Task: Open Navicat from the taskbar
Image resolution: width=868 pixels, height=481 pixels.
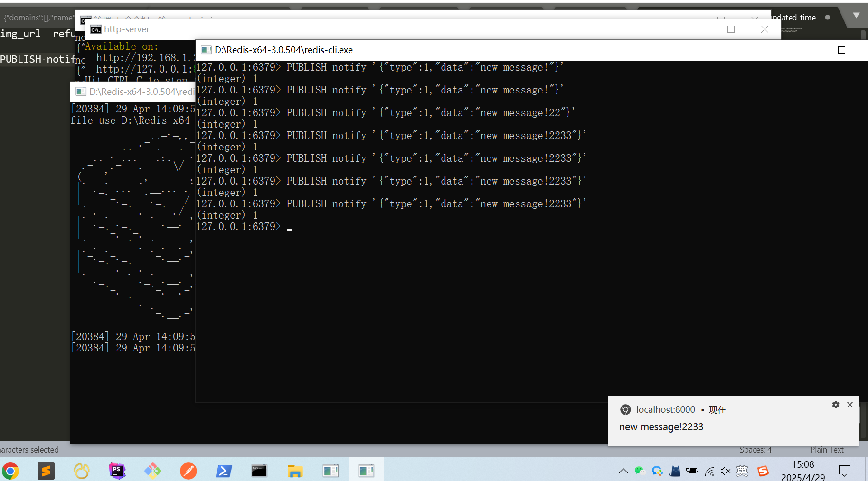Action: pos(81,471)
